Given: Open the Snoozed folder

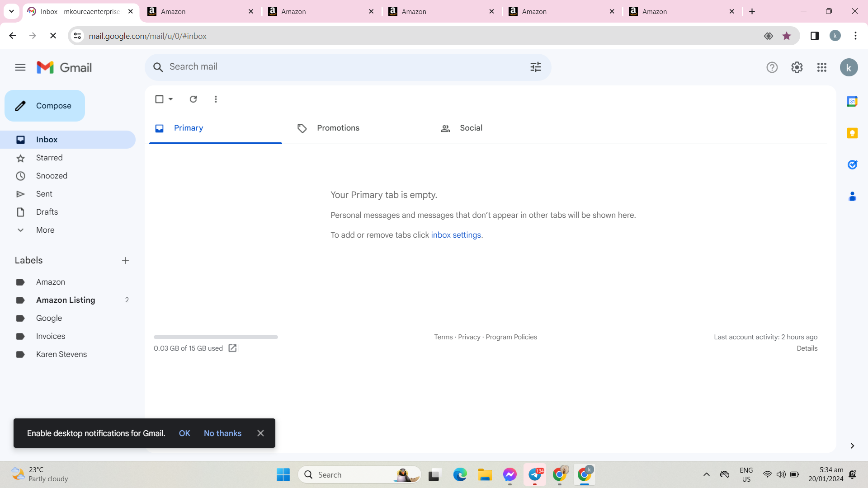Looking at the screenshot, I should pyautogui.click(x=68, y=176).
